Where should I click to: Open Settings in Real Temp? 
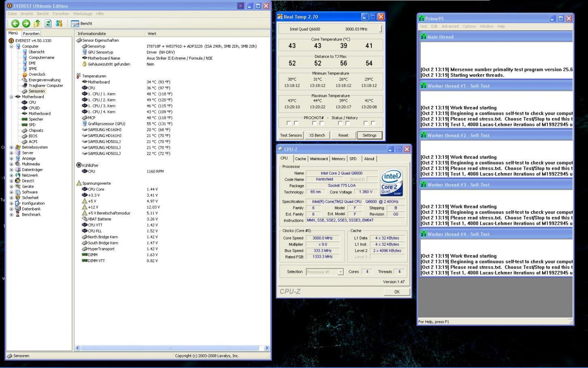pos(369,135)
